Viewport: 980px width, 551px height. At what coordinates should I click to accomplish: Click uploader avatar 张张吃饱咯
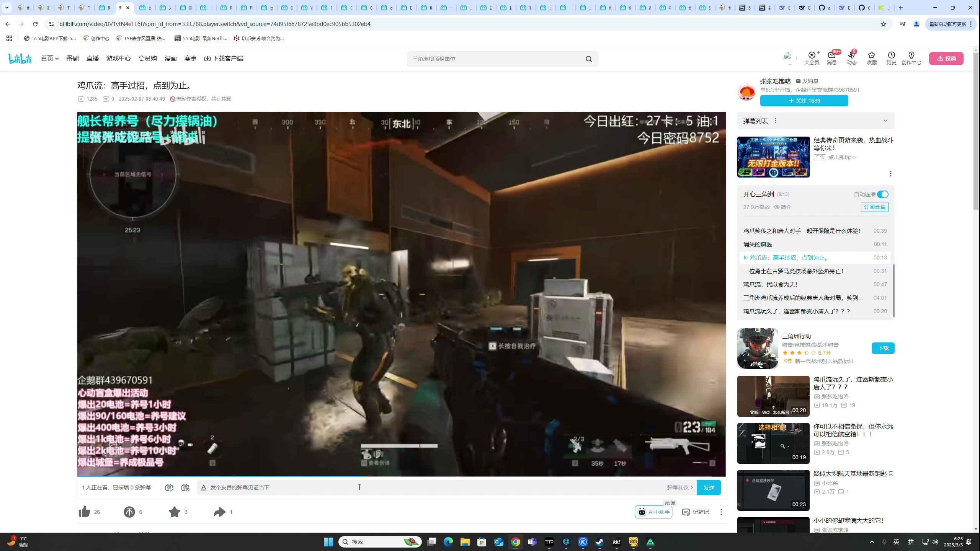[746, 91]
